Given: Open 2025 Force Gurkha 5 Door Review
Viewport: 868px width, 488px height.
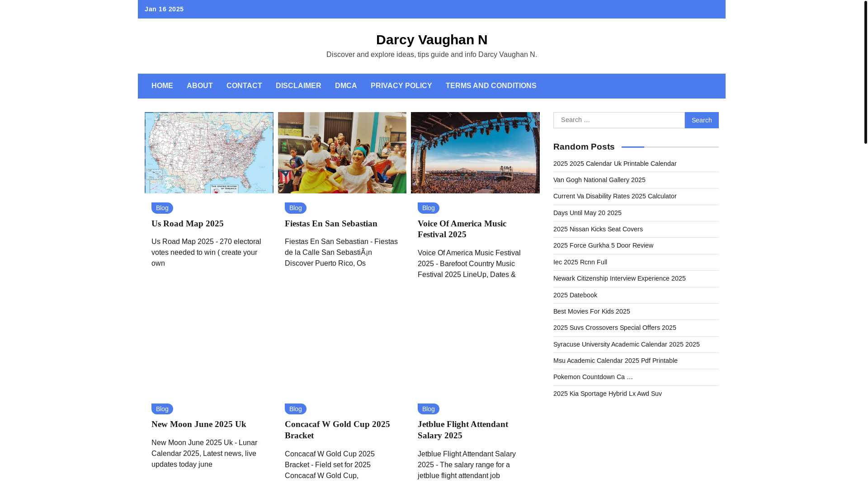Looking at the screenshot, I should pyautogui.click(x=603, y=245).
